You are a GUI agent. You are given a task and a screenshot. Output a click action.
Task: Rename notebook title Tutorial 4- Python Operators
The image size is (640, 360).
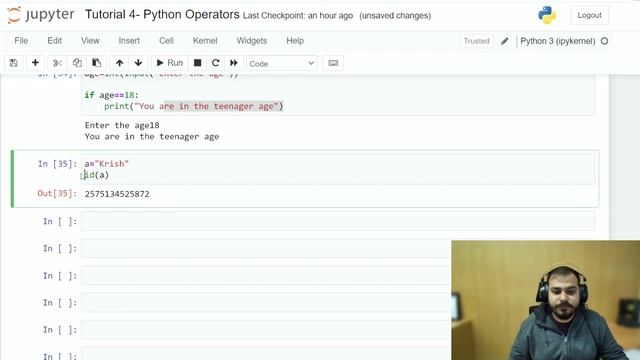162,14
